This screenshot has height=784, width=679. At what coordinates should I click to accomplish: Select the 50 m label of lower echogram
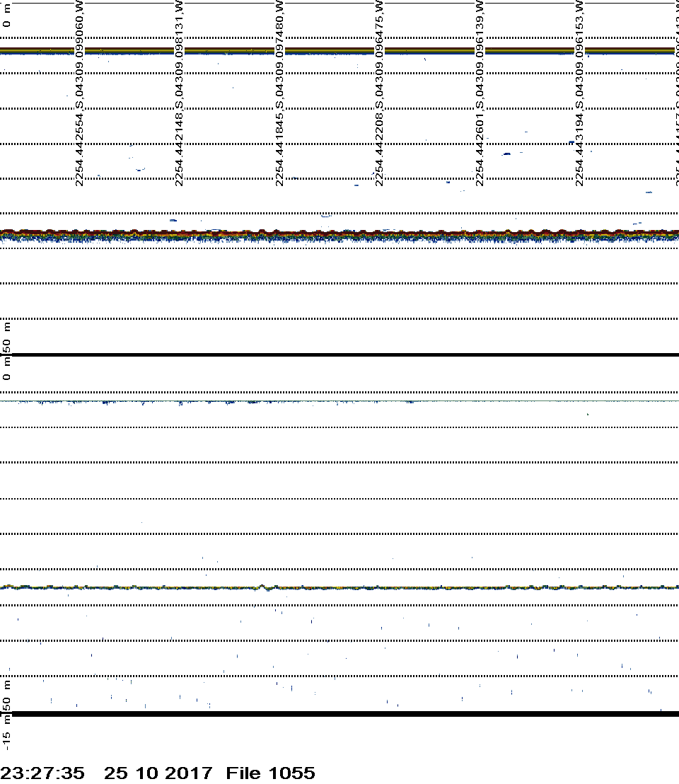(x=6, y=696)
